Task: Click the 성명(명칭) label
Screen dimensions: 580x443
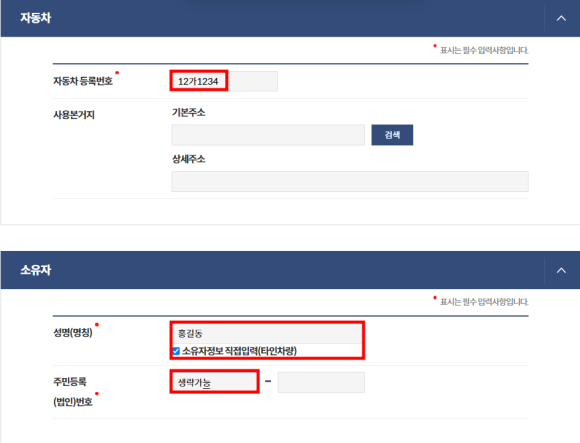Action: coord(73,332)
